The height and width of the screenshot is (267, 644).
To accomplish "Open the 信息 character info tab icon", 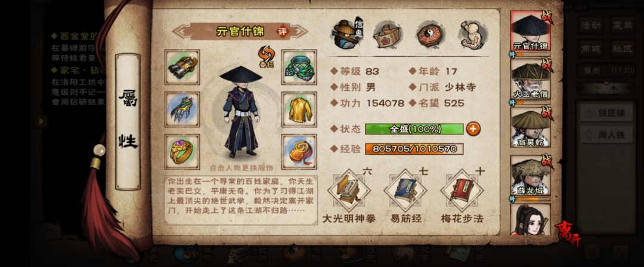I will (x=346, y=34).
